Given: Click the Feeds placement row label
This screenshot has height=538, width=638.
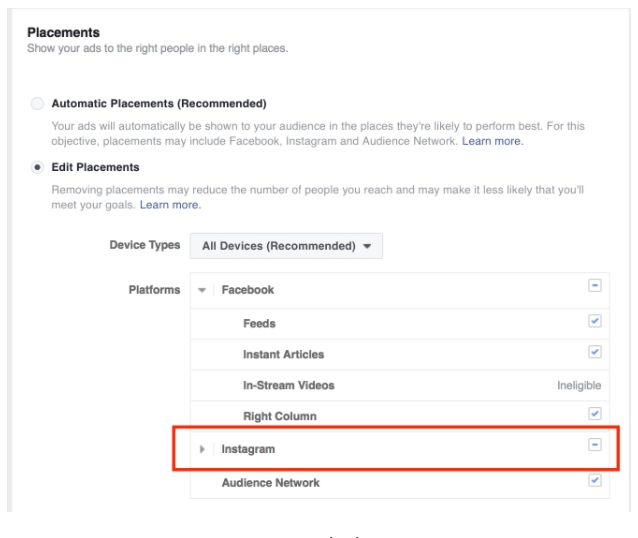Looking at the screenshot, I should (x=259, y=324).
